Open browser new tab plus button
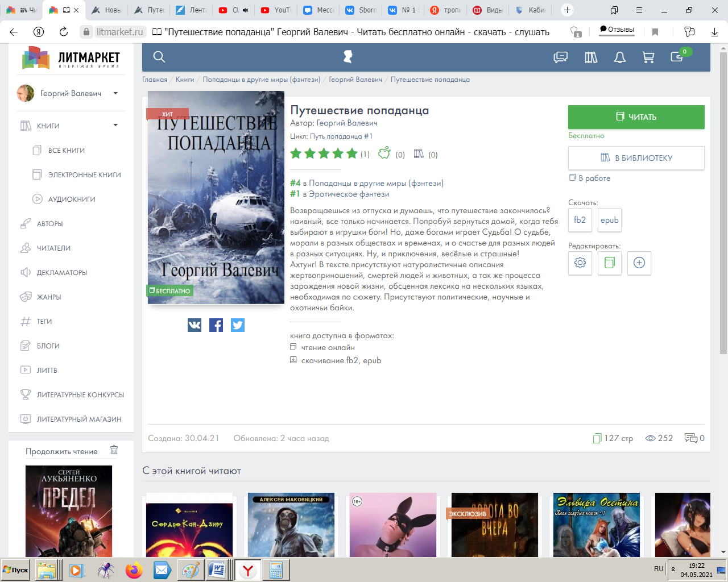Viewport: 728px width, 582px height. click(x=567, y=10)
